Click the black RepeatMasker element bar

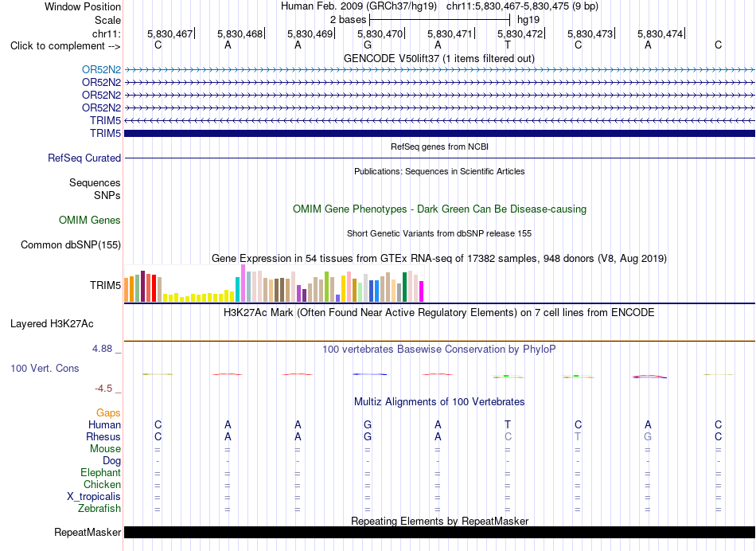439,532
